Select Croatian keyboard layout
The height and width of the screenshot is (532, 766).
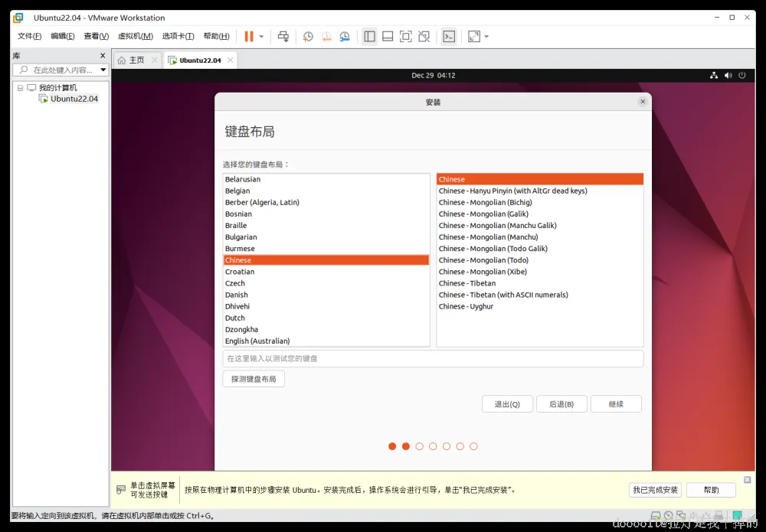[326, 272]
